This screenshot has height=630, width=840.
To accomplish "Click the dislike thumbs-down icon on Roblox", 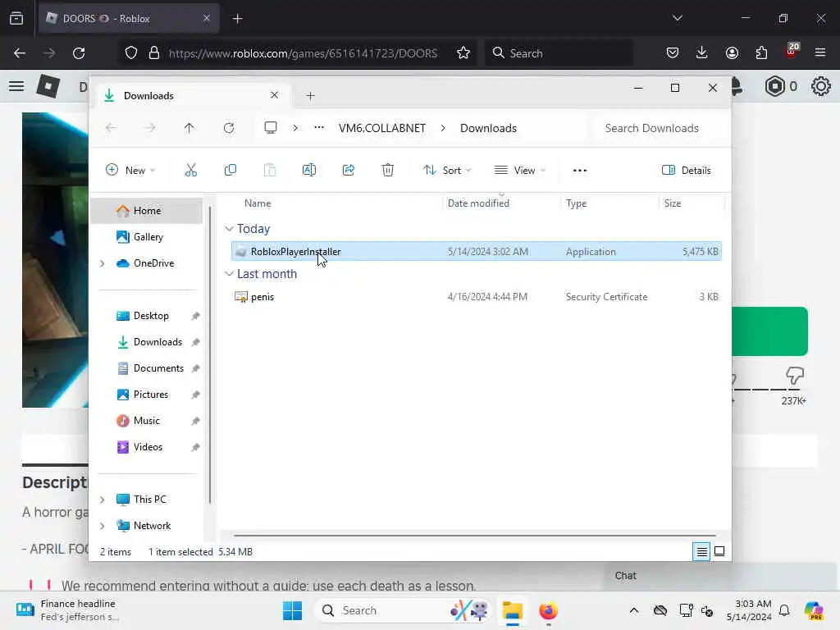I will click(795, 376).
